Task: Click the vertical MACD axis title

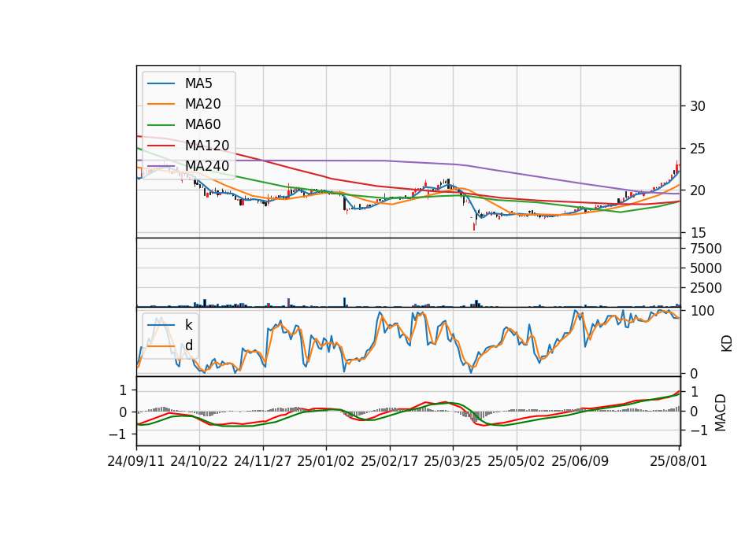Action: 721,412
